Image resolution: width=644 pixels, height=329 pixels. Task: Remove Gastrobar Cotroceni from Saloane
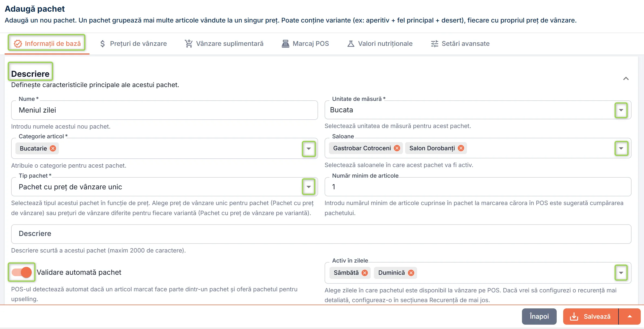397,148
